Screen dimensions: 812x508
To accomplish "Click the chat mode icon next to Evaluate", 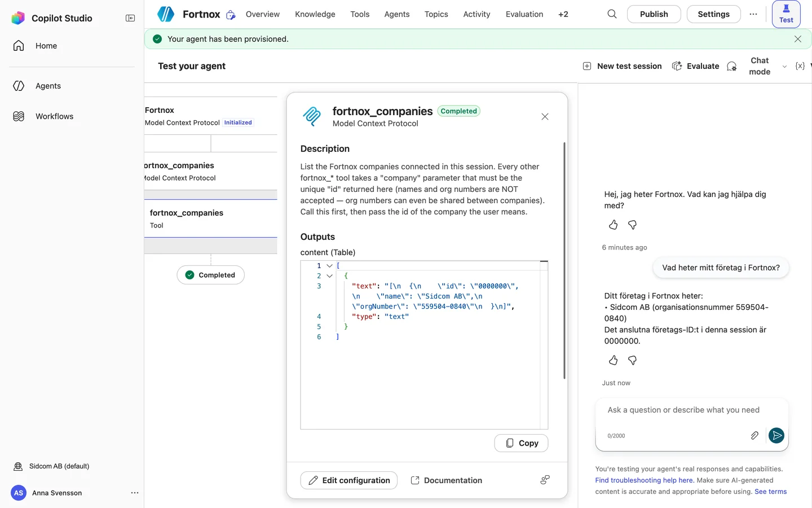I will point(732,66).
